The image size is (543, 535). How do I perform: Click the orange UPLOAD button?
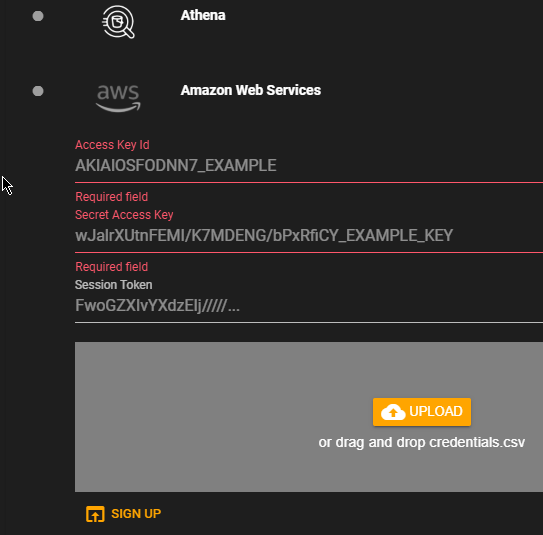point(422,412)
